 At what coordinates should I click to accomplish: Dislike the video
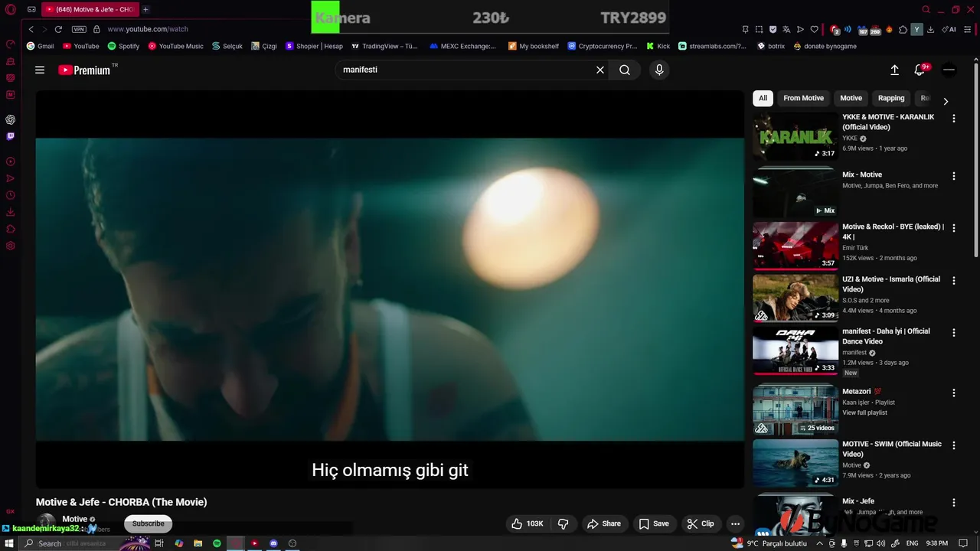(x=563, y=523)
